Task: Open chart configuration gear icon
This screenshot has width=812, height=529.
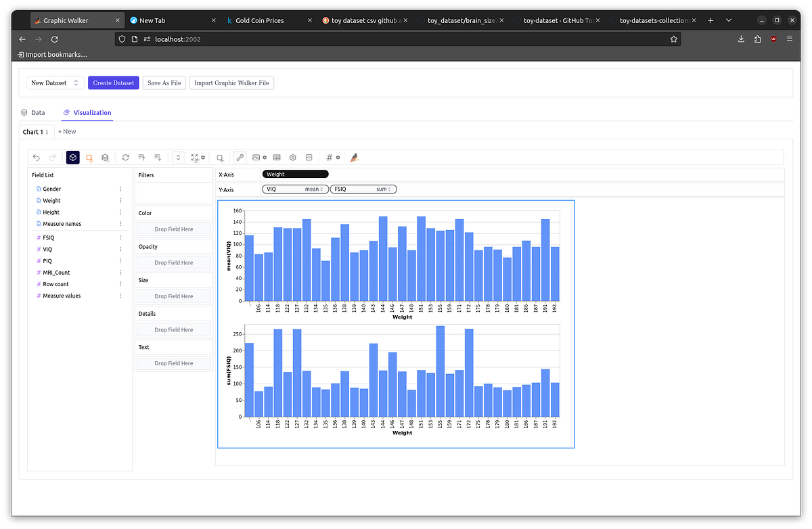Action: coord(293,158)
